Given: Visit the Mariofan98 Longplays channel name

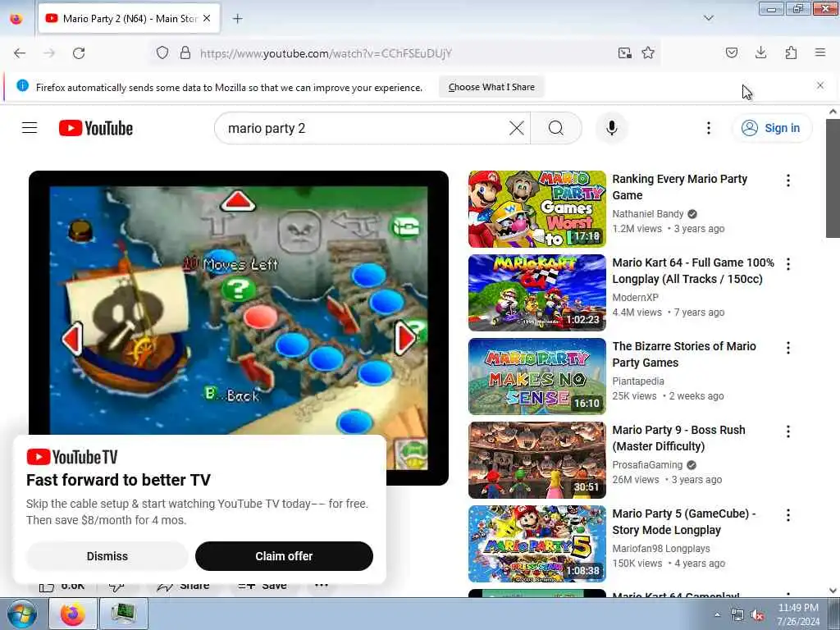Looking at the screenshot, I should point(661,549).
